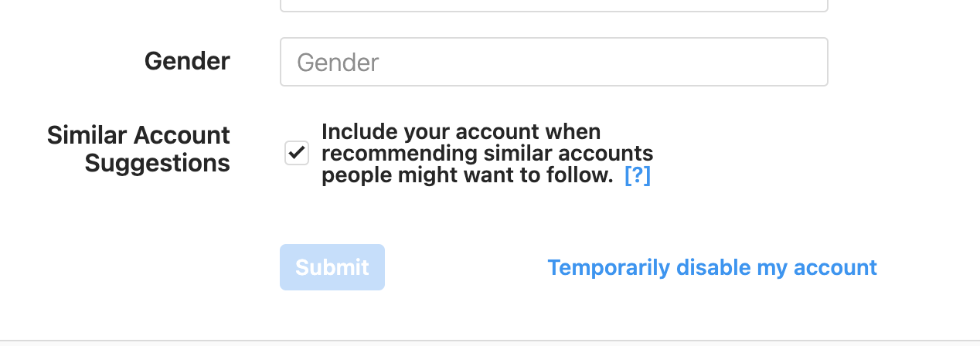Click the bold Gender field label
The height and width of the screenshot is (346, 980).
[187, 61]
